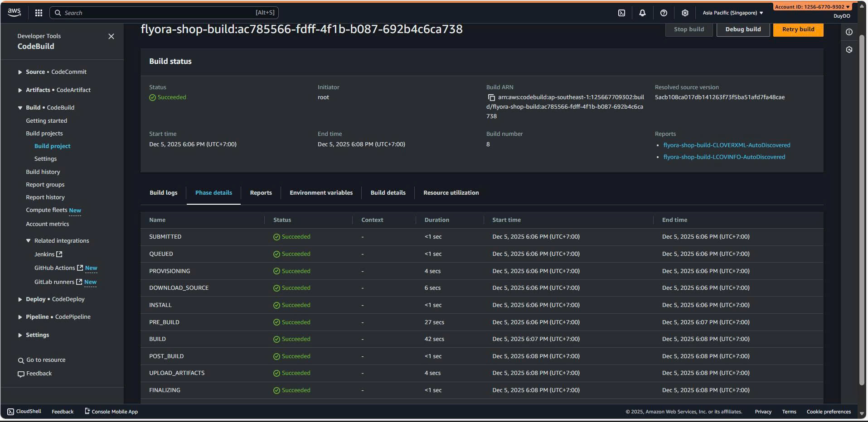Open the info panel icon on right
Screen dimensions: 868x422
849,32
